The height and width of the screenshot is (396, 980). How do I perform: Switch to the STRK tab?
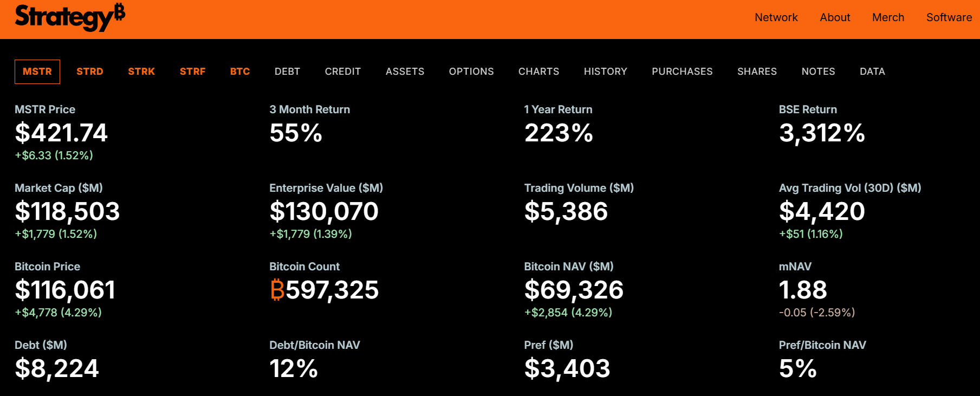[141, 72]
